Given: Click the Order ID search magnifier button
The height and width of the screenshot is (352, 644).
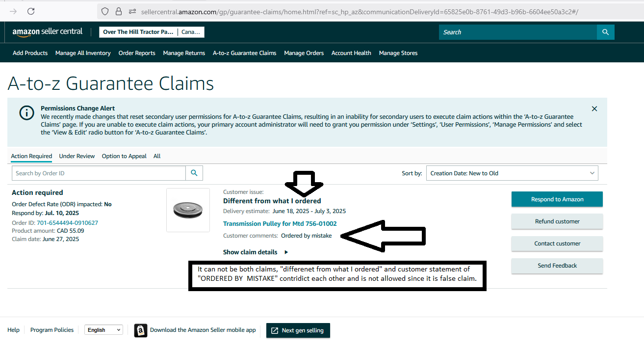Looking at the screenshot, I should 194,173.
